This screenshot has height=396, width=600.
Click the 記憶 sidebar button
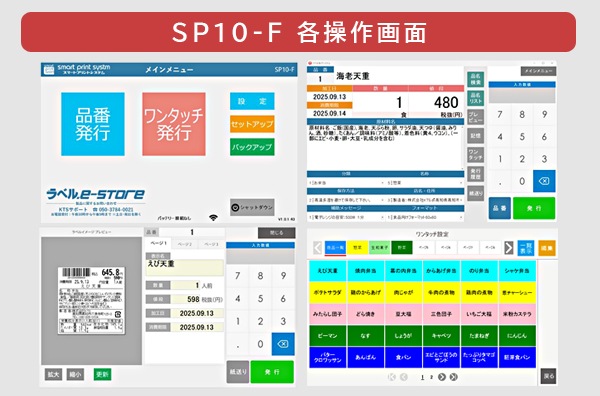[x=475, y=136]
